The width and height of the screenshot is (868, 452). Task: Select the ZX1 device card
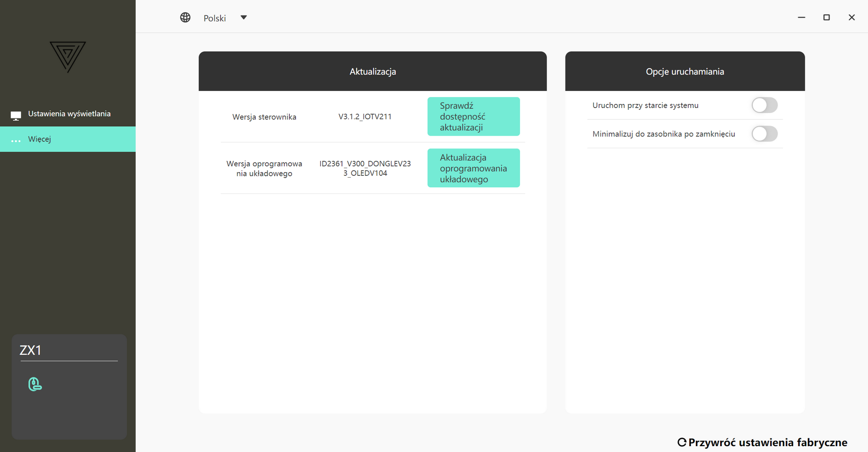click(x=69, y=386)
